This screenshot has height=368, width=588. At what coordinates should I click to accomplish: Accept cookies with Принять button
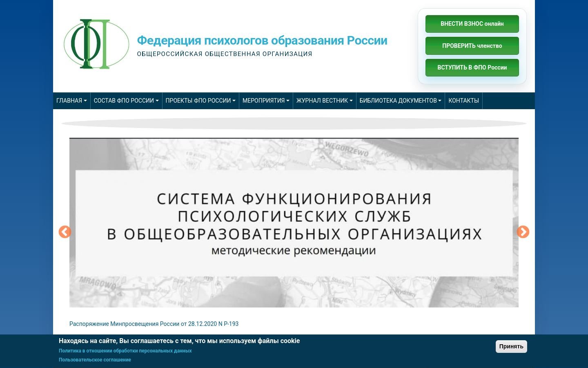511,346
